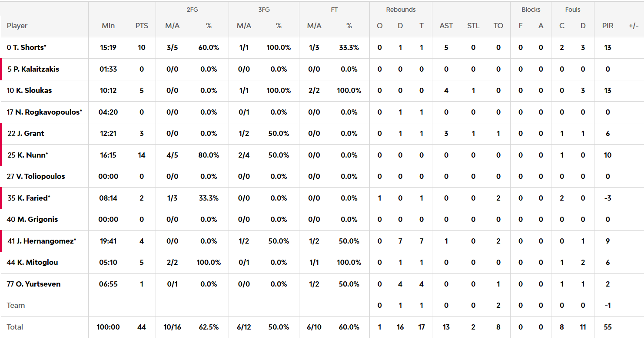Sort table by PTS column header
The width and height of the screenshot is (644, 343).
(x=142, y=26)
